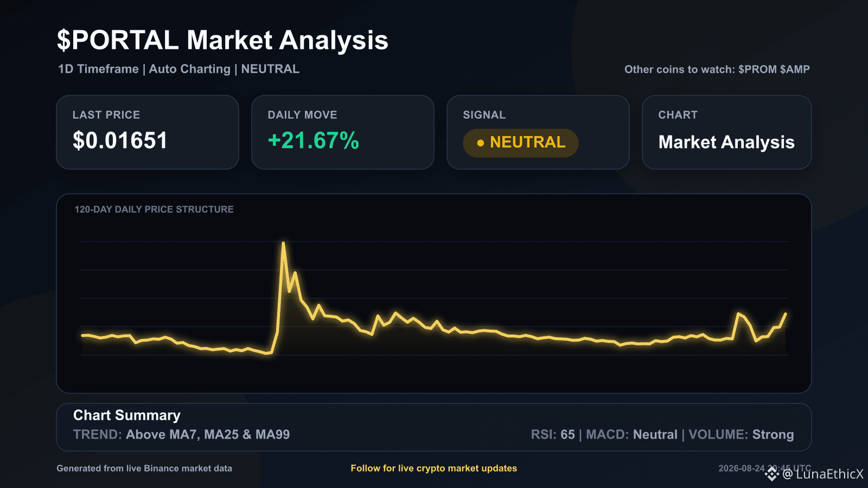This screenshot has height=488, width=868.
Task: Click the highest price spike on the chart
Action: (283, 243)
